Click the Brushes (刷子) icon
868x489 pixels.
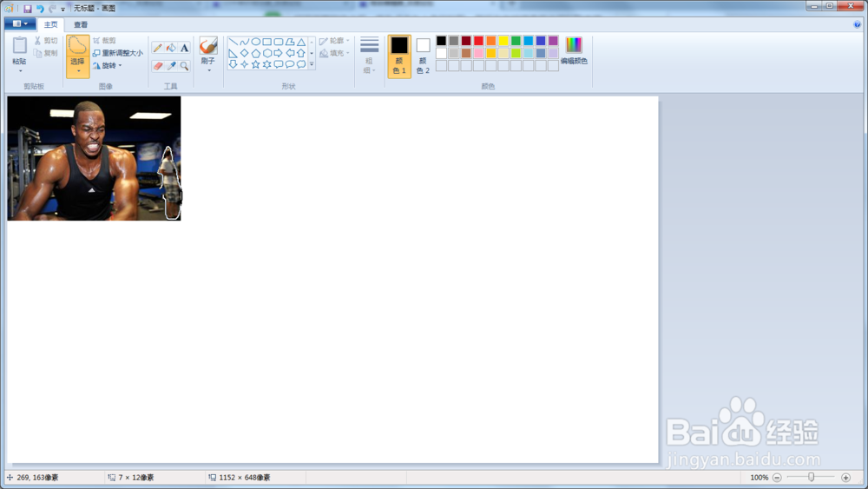coord(208,46)
